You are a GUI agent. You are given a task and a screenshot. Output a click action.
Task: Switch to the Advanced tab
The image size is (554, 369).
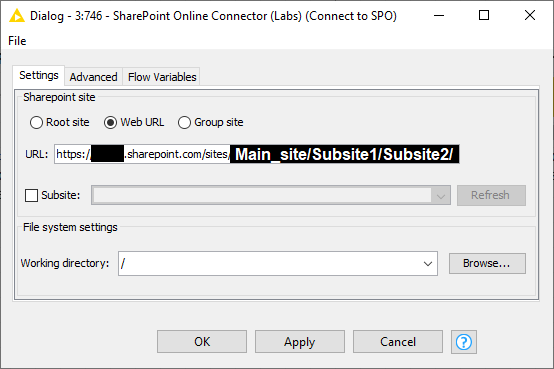[x=93, y=77]
